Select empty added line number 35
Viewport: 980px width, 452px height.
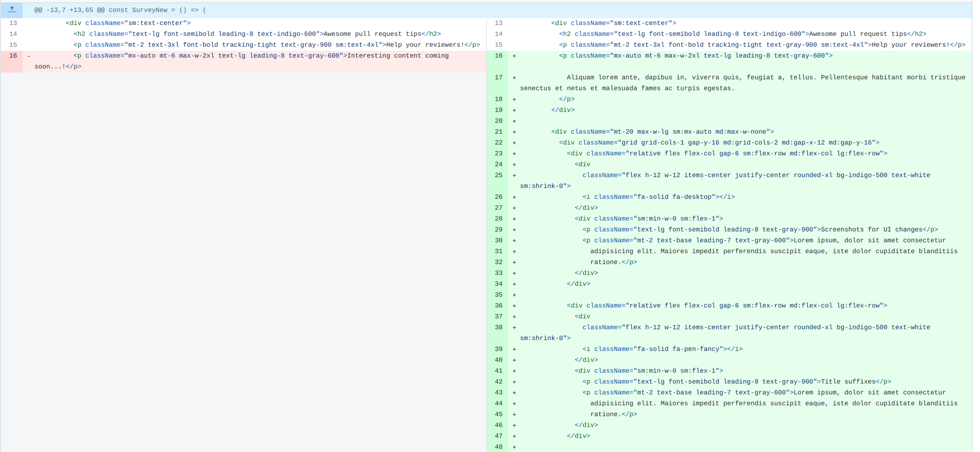[498, 295]
